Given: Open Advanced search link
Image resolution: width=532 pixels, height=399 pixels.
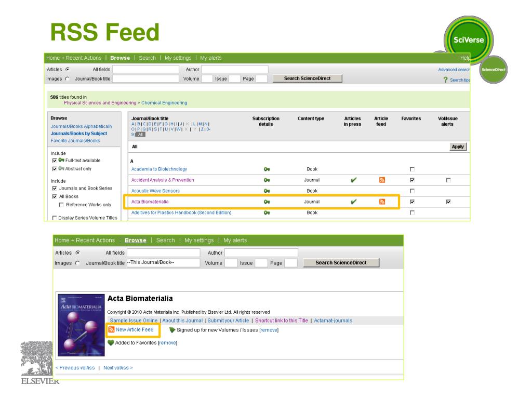Looking at the screenshot, I should (454, 70).
